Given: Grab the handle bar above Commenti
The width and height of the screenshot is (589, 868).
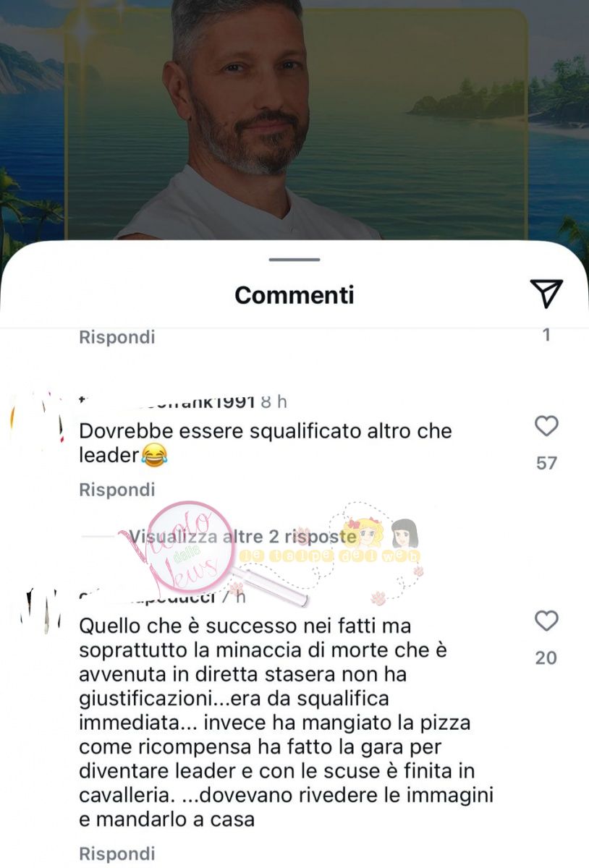Looking at the screenshot, I should [294, 260].
